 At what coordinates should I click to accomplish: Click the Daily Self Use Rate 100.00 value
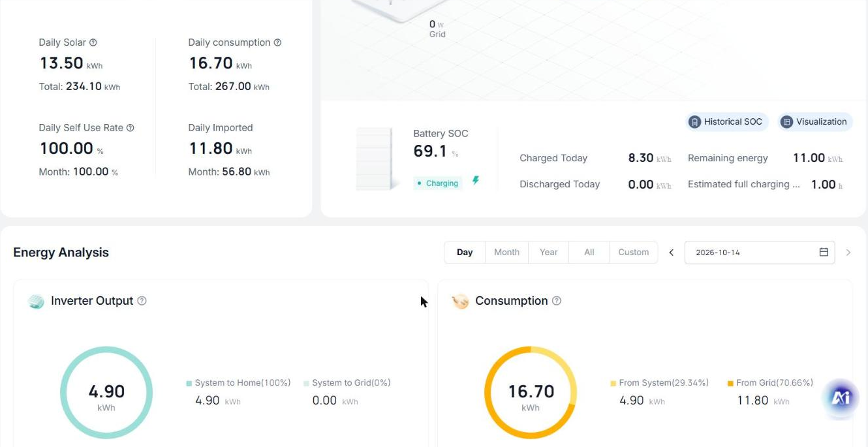pyautogui.click(x=71, y=149)
